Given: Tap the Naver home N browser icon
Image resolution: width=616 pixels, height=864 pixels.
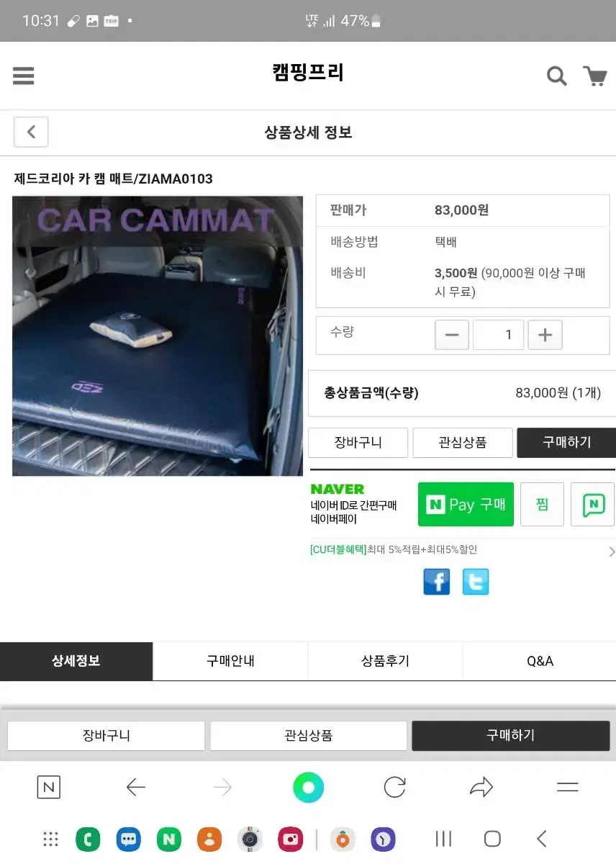Looking at the screenshot, I should click(48, 787).
